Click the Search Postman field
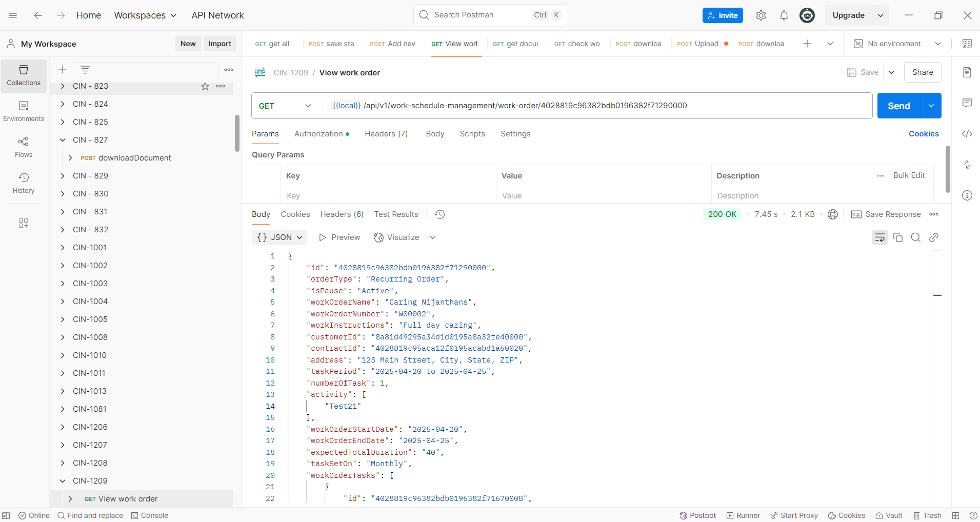The height and width of the screenshot is (522, 980). pyautogui.click(x=490, y=15)
